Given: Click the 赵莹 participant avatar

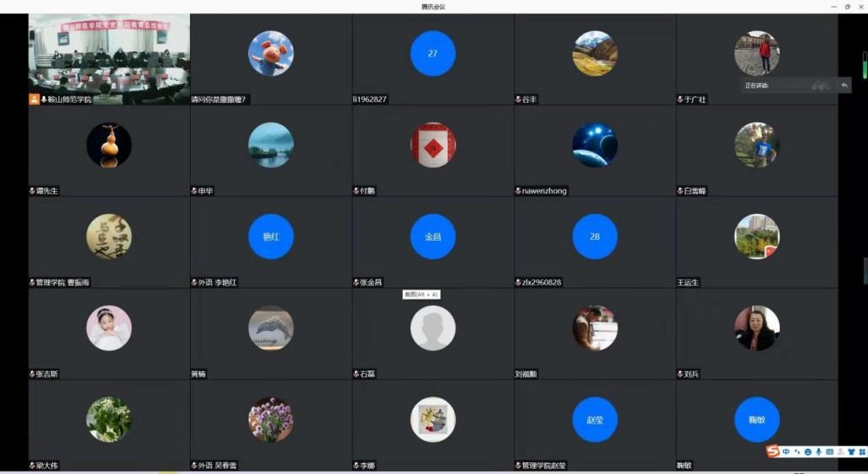Looking at the screenshot, I should pos(595,419).
